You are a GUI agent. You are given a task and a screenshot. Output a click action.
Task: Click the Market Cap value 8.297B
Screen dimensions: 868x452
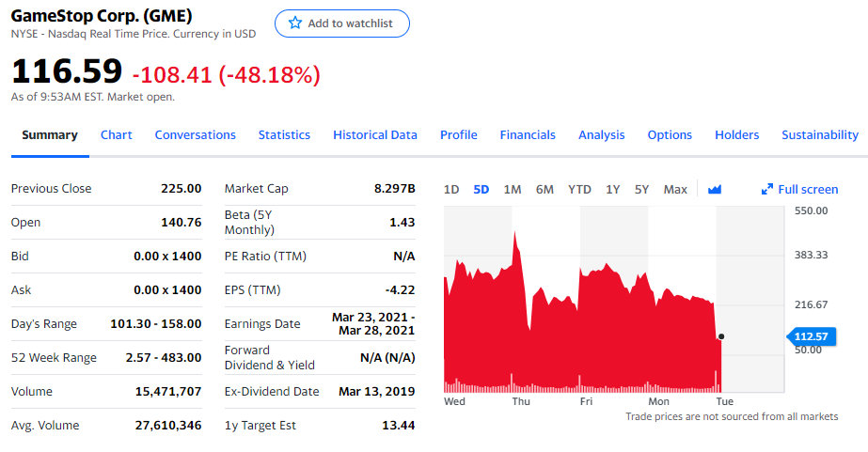(394, 188)
